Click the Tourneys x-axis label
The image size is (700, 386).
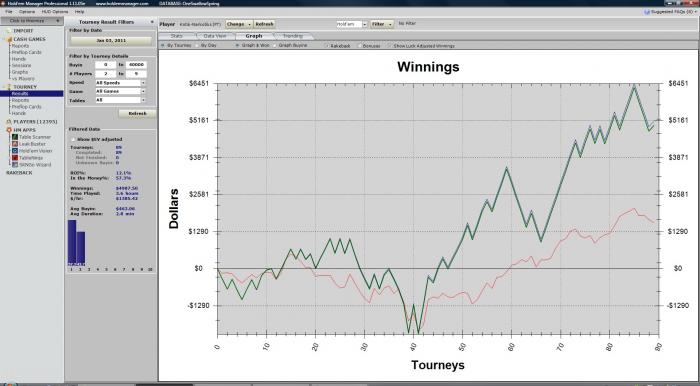438,365
